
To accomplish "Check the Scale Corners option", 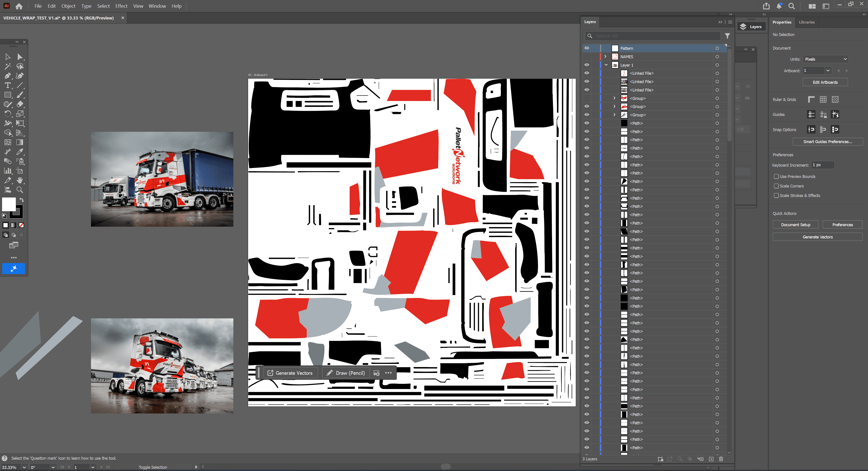I will [x=776, y=186].
